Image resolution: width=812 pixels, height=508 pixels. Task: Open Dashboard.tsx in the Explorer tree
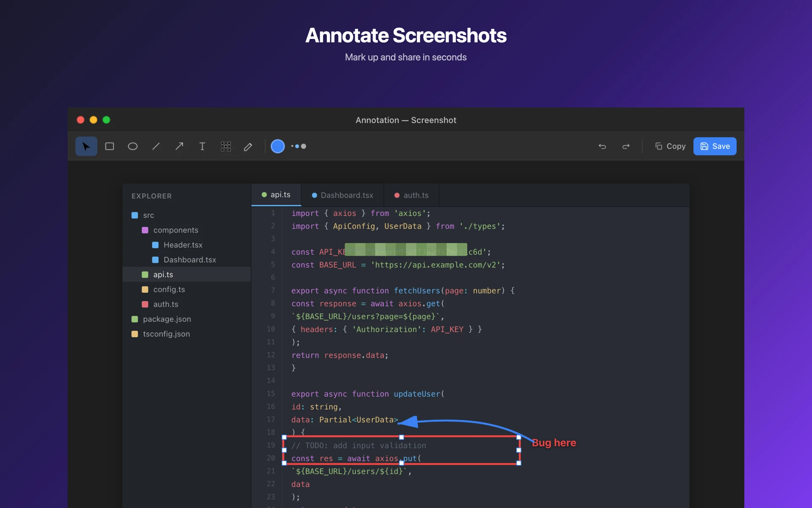point(187,260)
